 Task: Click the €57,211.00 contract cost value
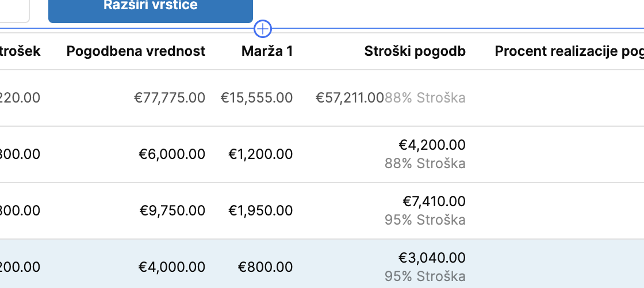(x=350, y=98)
